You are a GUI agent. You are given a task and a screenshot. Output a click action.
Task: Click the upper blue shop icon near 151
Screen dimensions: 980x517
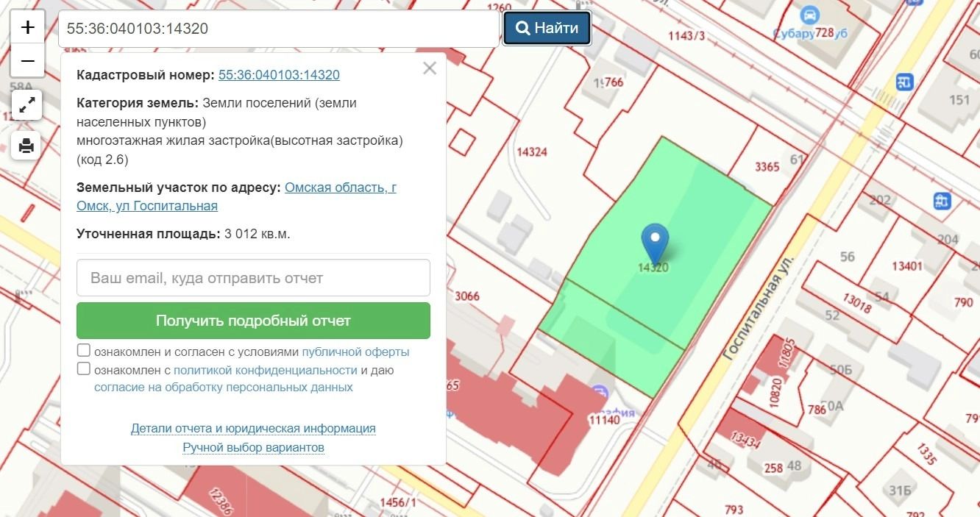point(906,82)
